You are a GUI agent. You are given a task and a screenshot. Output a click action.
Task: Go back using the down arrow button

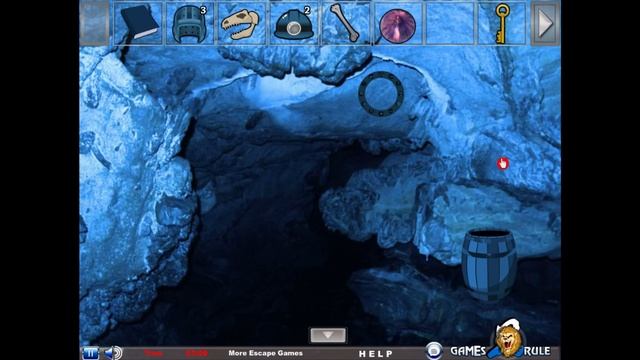click(x=328, y=335)
